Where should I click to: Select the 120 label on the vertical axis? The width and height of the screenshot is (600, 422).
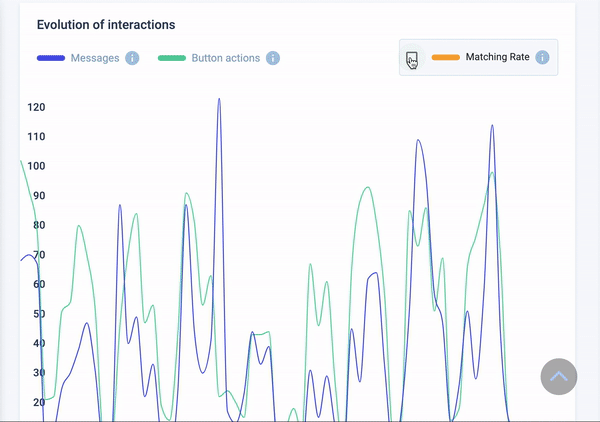36,107
